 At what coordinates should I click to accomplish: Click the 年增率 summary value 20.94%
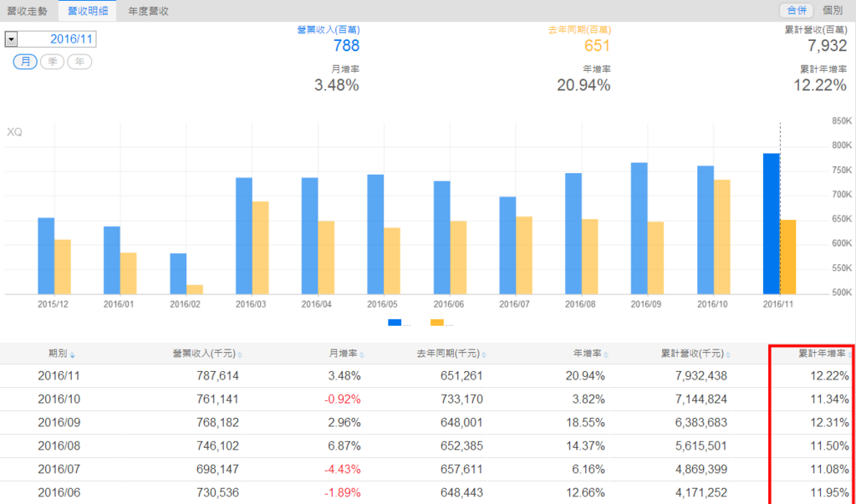[x=583, y=85]
